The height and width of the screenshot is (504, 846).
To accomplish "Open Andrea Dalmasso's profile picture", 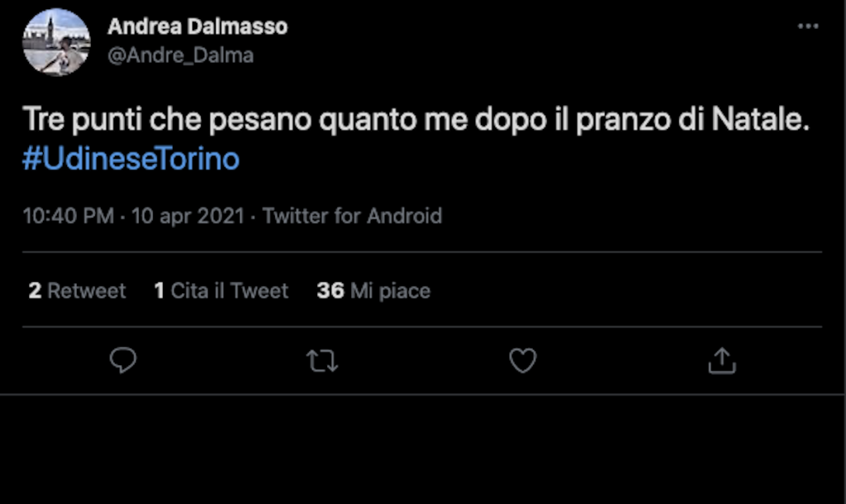I will [x=56, y=41].
